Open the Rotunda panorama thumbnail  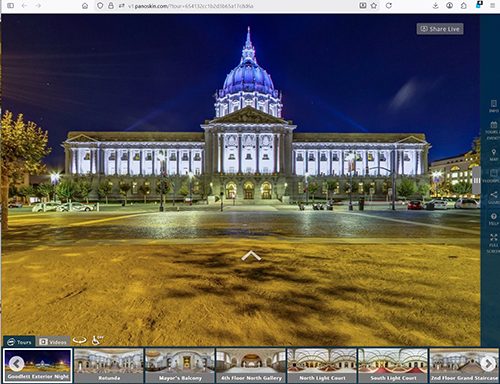109,365
